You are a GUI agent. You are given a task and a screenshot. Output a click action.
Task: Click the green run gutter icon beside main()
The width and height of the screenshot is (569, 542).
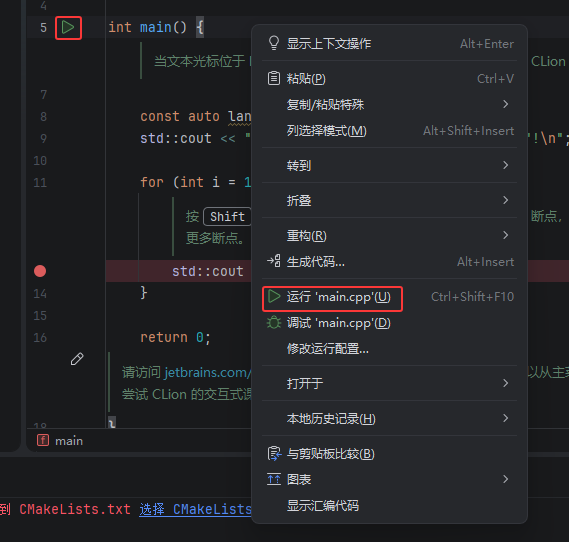pyautogui.click(x=68, y=28)
